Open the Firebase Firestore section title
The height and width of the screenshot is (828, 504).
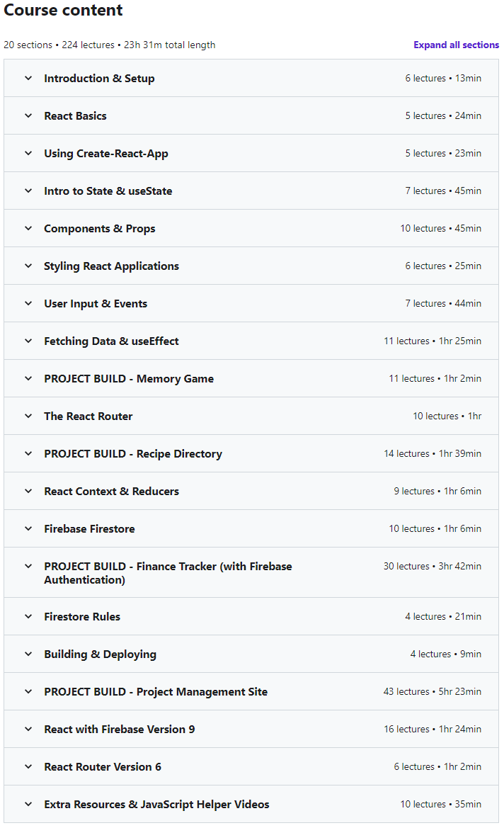click(89, 528)
